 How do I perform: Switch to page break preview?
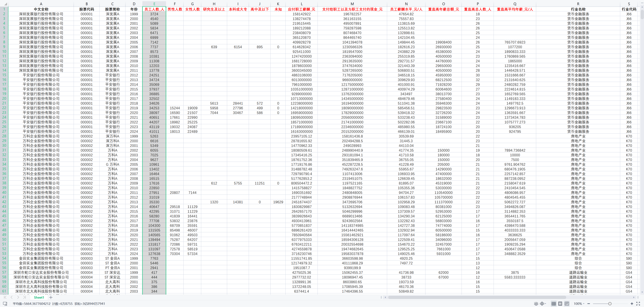(x=567, y=303)
